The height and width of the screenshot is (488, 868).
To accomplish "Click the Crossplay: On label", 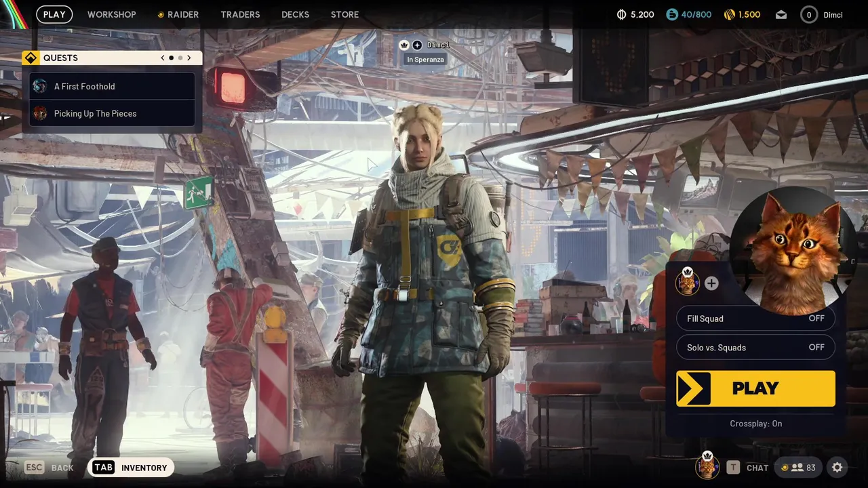I will [x=755, y=424].
